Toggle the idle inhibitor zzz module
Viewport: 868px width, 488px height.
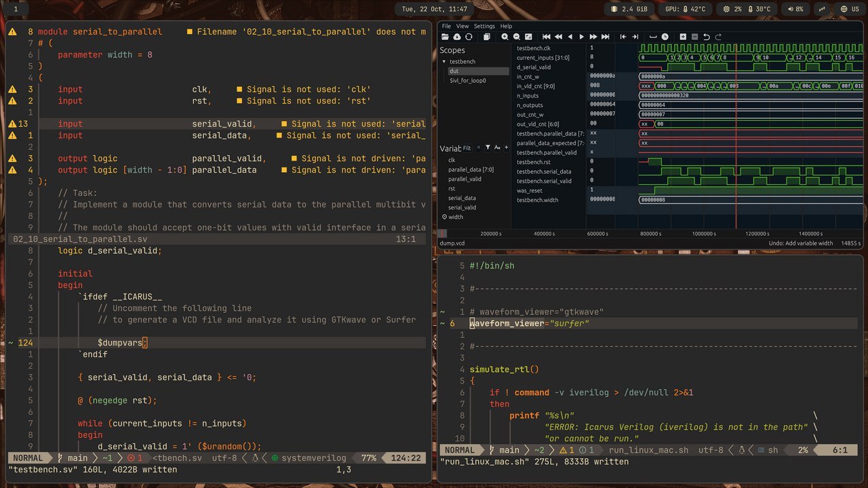tap(823, 9)
